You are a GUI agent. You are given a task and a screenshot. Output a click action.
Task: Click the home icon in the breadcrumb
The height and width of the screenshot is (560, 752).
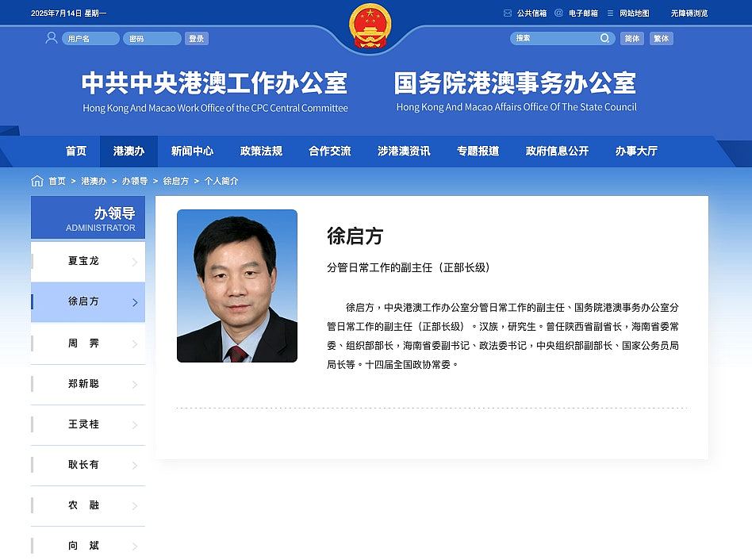coord(37,181)
